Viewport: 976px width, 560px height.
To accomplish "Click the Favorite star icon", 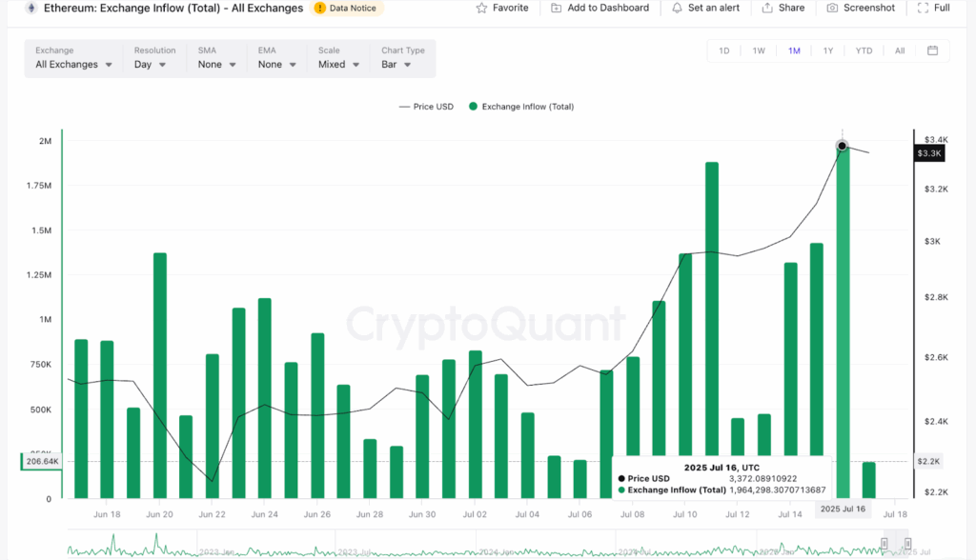I will click(x=481, y=8).
